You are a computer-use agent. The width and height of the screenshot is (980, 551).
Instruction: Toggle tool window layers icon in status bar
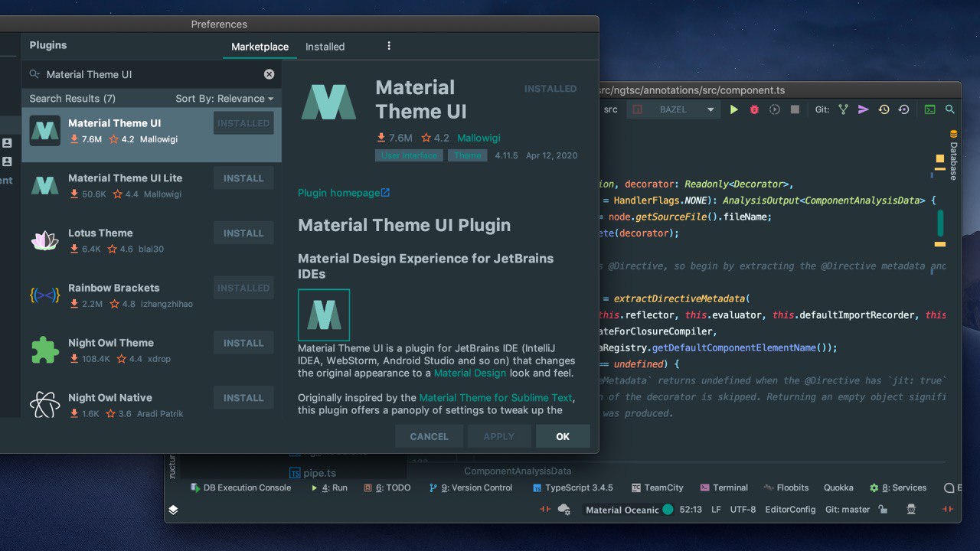(173, 510)
